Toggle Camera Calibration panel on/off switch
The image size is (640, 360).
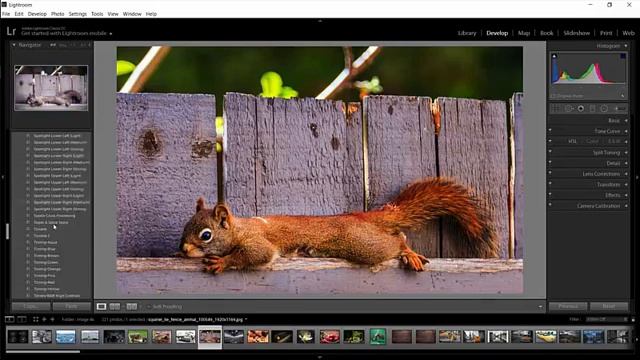[x=550, y=204]
